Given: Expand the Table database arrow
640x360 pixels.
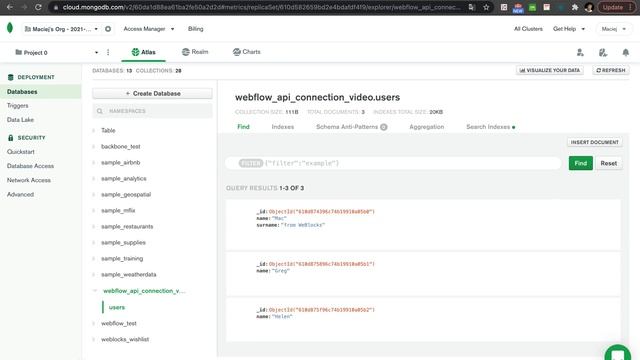Looking at the screenshot, I should [x=93, y=130].
